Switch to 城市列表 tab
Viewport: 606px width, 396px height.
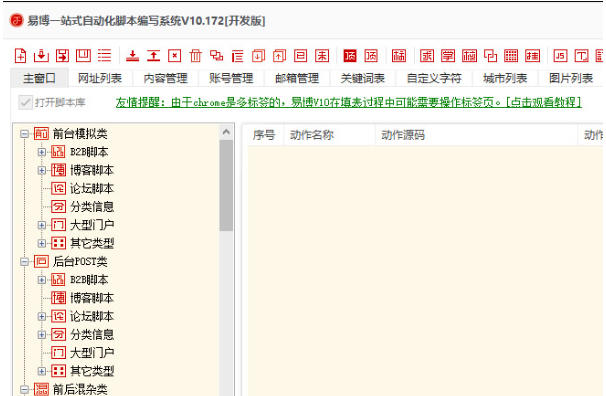(505, 78)
